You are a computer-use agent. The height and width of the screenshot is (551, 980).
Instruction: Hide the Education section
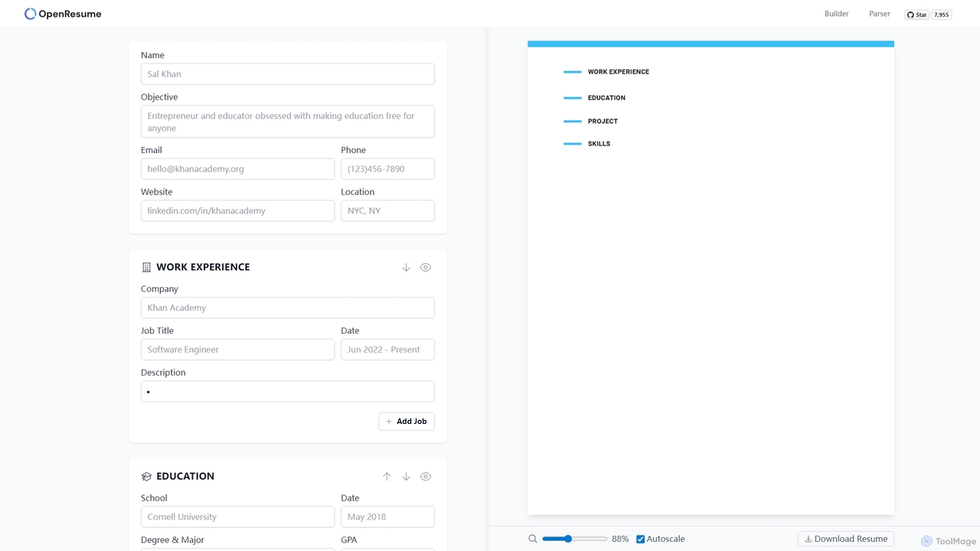tap(426, 476)
